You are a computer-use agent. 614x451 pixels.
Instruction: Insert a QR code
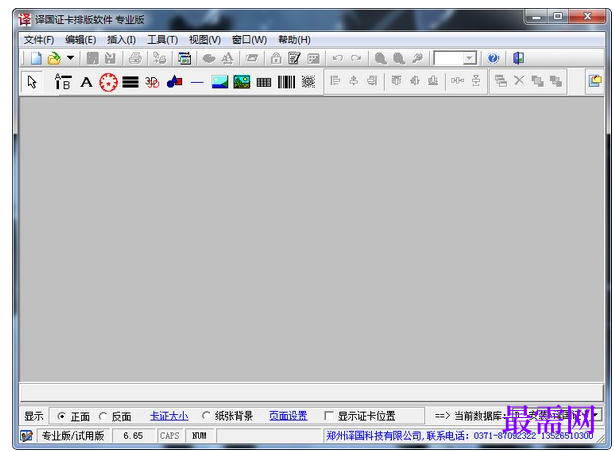coord(309,82)
